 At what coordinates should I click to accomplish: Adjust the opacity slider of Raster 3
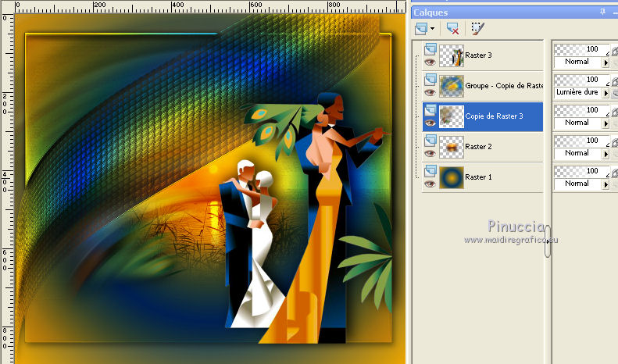click(582, 49)
